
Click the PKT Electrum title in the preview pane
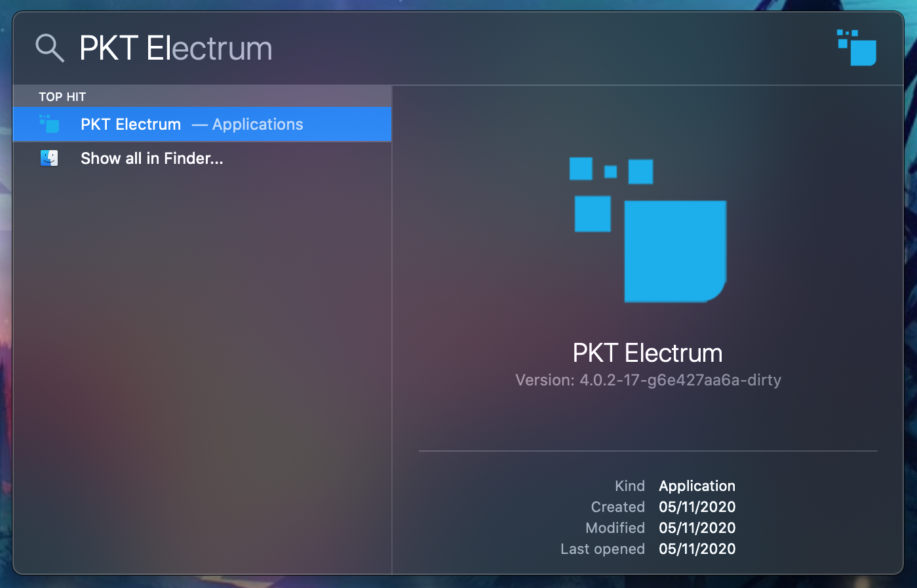[x=647, y=353]
